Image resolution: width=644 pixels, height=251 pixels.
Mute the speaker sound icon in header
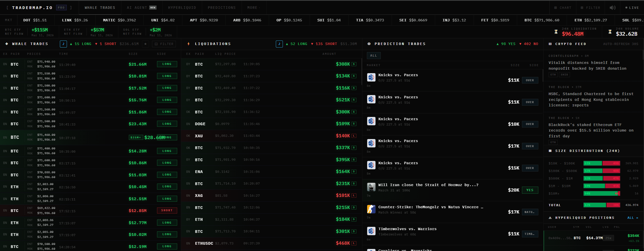coord(613,8)
